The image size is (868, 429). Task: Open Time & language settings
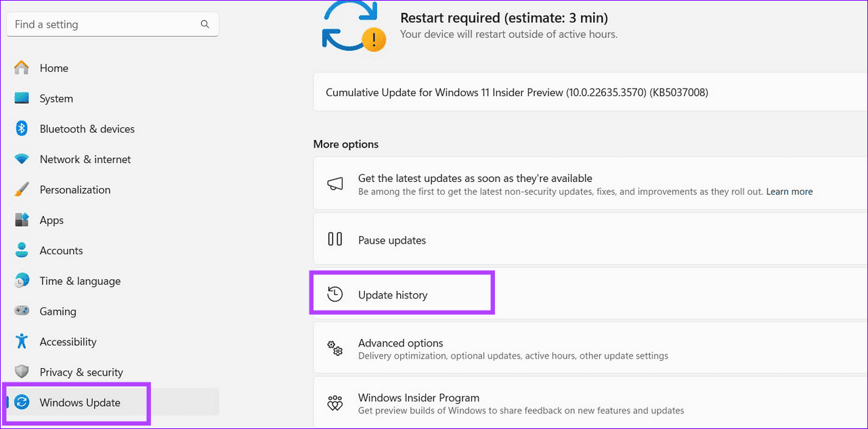pyautogui.click(x=80, y=281)
